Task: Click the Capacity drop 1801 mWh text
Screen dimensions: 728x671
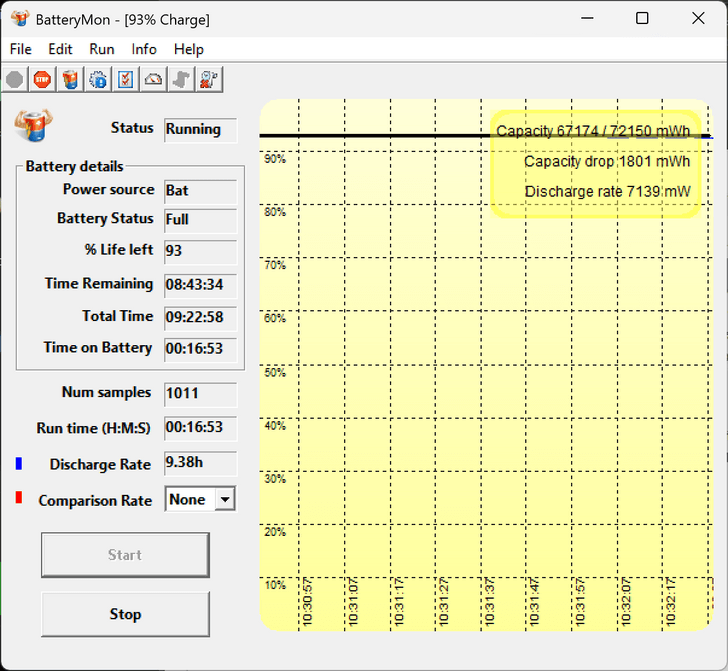Action: pyautogui.click(x=607, y=162)
